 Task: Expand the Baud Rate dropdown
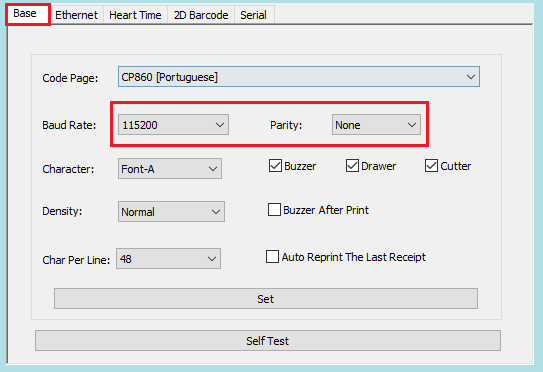tap(173, 125)
